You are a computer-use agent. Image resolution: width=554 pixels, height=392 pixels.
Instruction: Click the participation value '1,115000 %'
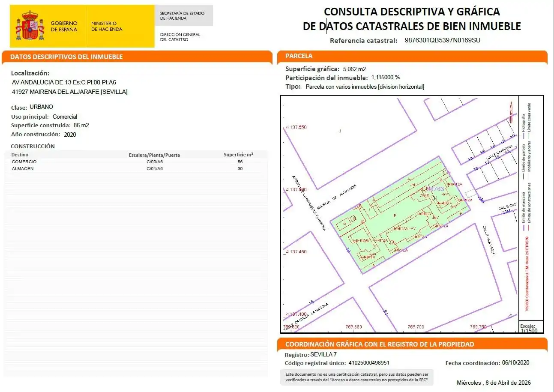point(386,78)
